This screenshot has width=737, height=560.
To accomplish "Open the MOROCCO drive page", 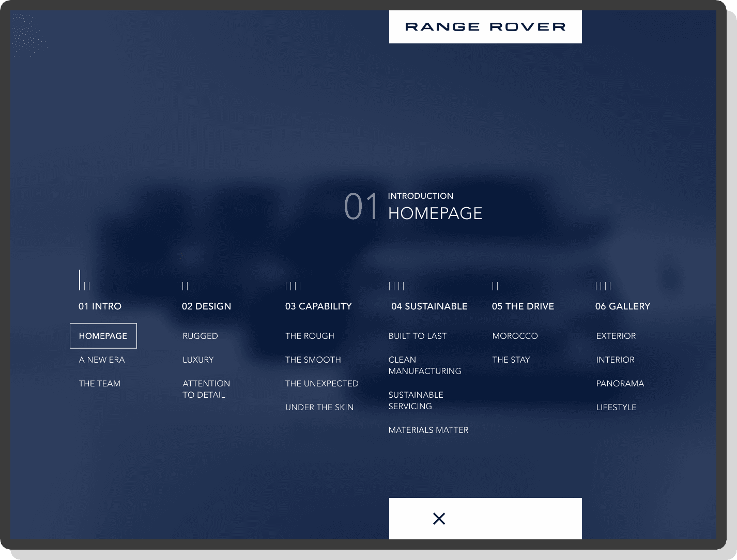I will click(515, 336).
